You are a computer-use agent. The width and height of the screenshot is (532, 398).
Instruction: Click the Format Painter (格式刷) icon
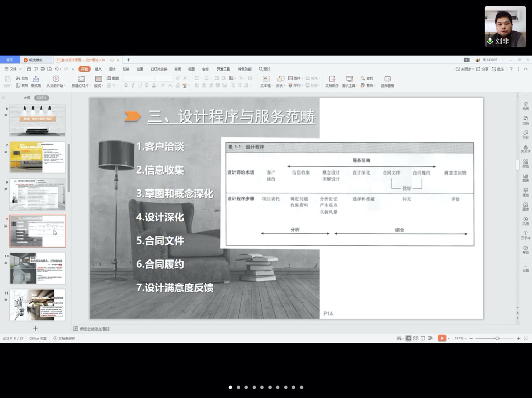point(36,79)
